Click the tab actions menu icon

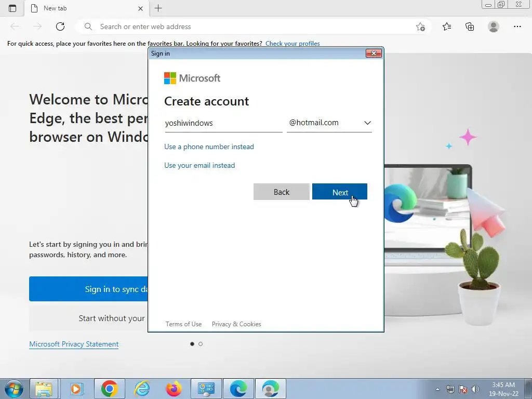pos(12,8)
